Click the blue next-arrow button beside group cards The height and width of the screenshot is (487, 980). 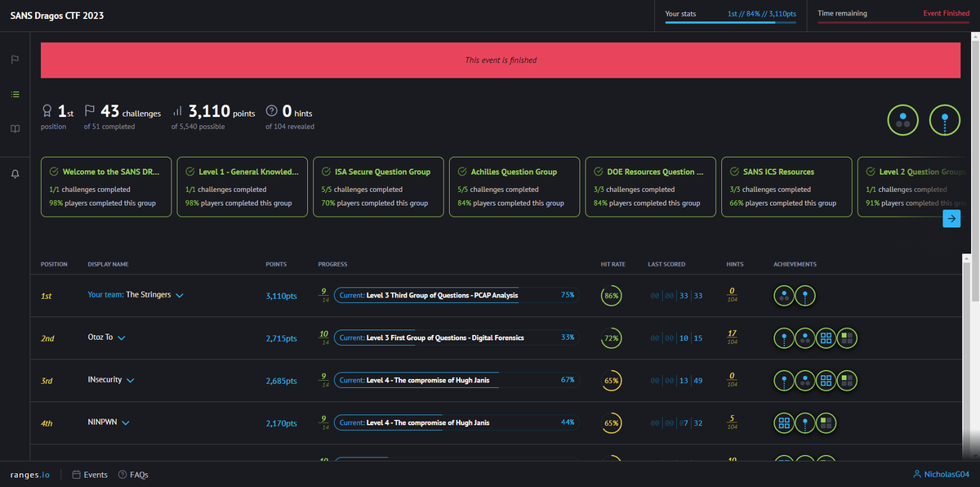coord(951,218)
